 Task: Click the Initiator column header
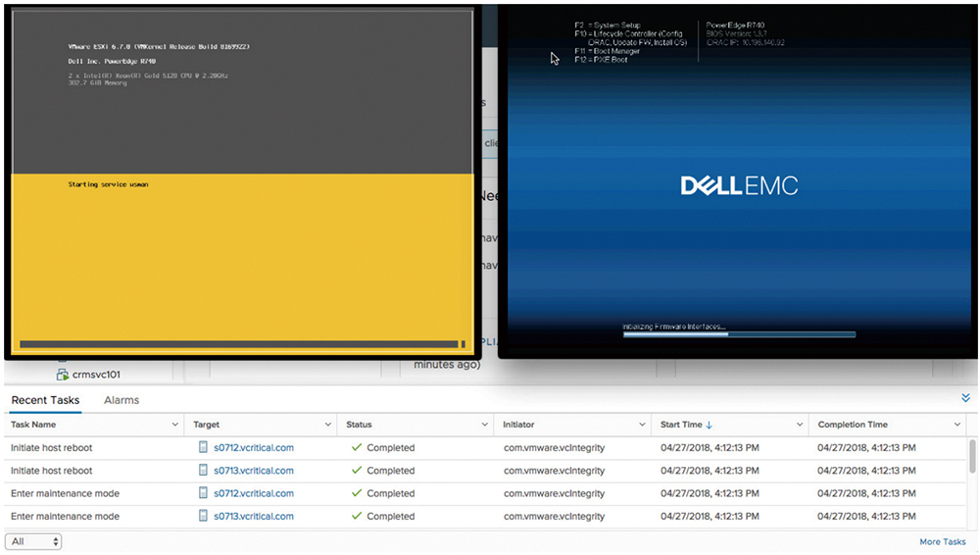[x=518, y=425]
